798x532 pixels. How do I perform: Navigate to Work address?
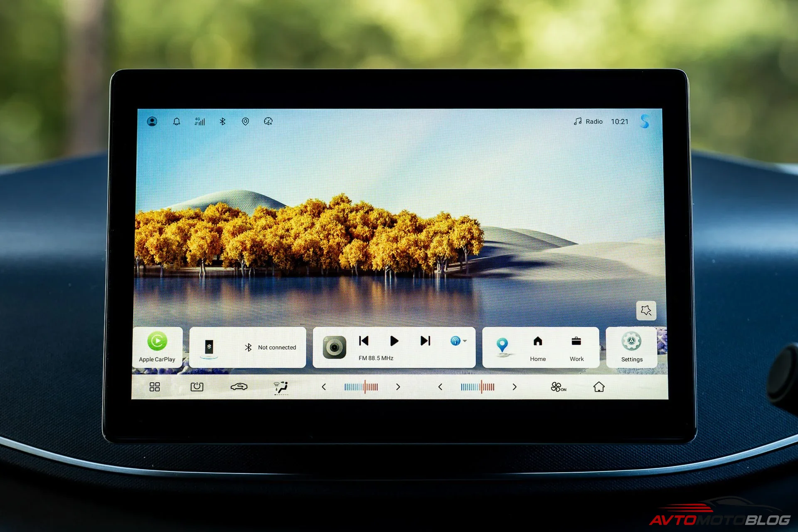pos(576,348)
